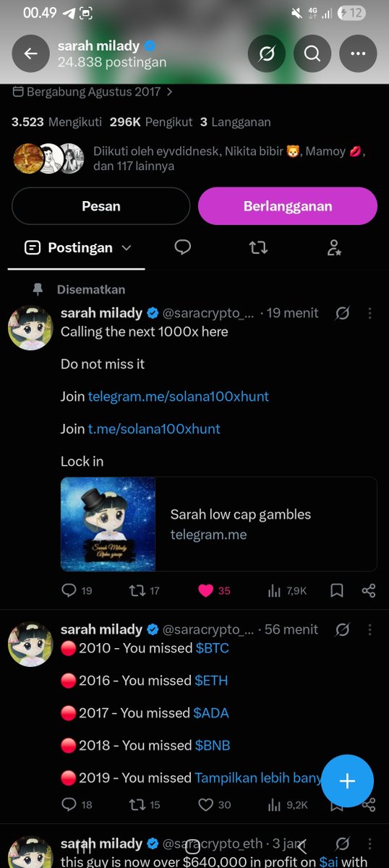Open the Sarah low cap gambles card
The height and width of the screenshot is (868, 389).
[218, 524]
